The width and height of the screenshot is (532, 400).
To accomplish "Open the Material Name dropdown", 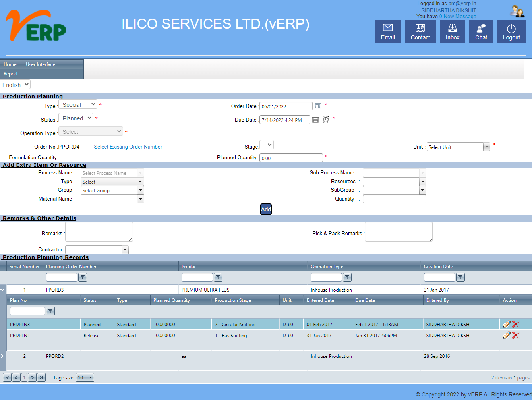I will (112, 199).
